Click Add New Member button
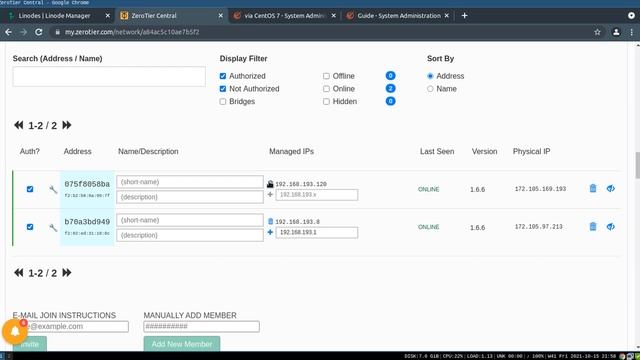This screenshot has height=360, width=640. coord(182,344)
